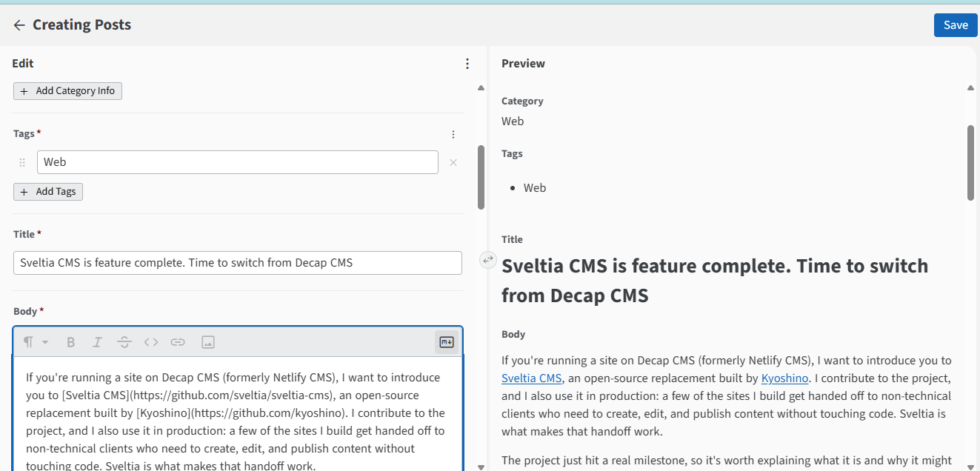Click the Add Category Info button
Image resolution: width=980 pixels, height=471 pixels.
point(67,91)
